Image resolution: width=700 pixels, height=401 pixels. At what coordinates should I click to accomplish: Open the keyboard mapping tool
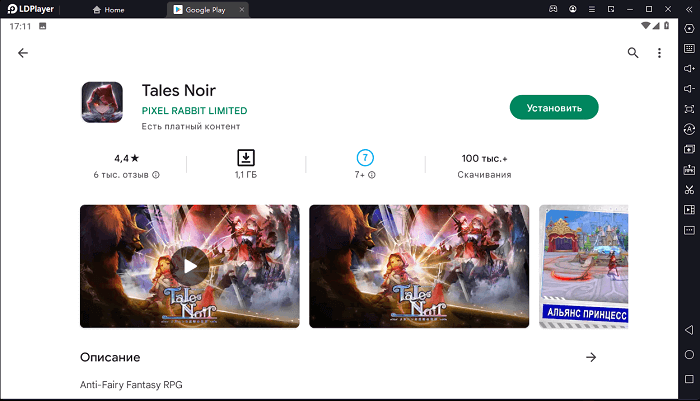click(x=689, y=48)
